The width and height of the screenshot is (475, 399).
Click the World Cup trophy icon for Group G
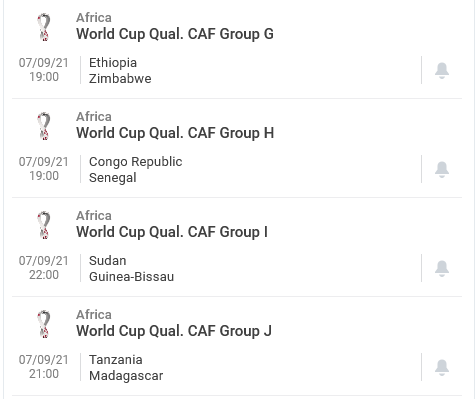tap(44, 27)
